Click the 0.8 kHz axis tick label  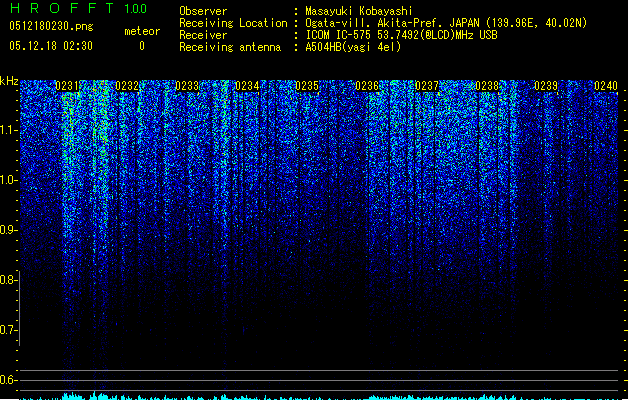(8, 280)
